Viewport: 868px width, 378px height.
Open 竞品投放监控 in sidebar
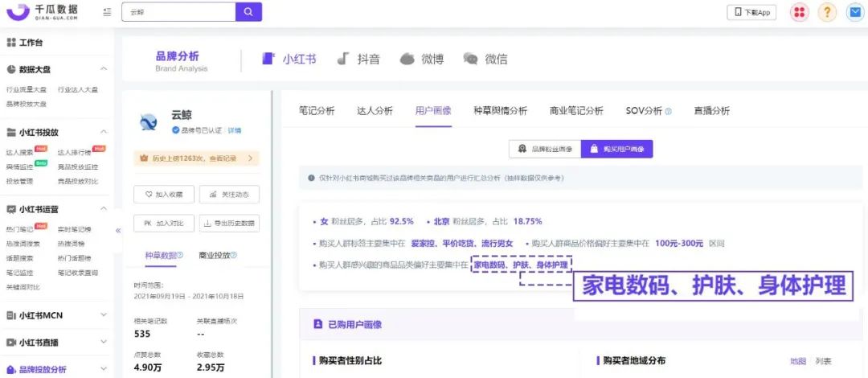pyautogui.click(x=78, y=166)
